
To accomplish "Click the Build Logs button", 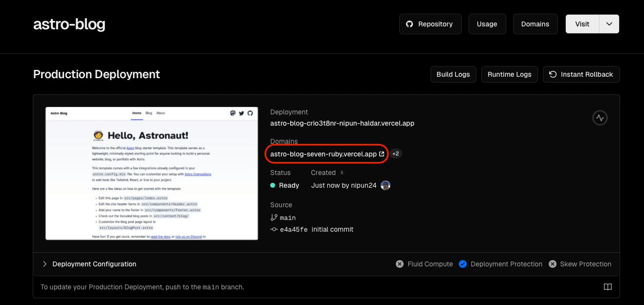I will click(x=453, y=74).
